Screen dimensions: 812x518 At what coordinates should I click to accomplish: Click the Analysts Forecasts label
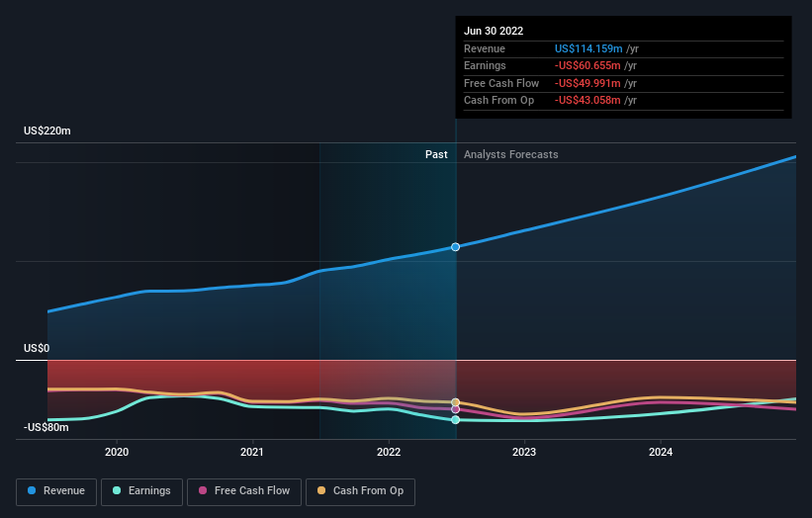pos(510,155)
